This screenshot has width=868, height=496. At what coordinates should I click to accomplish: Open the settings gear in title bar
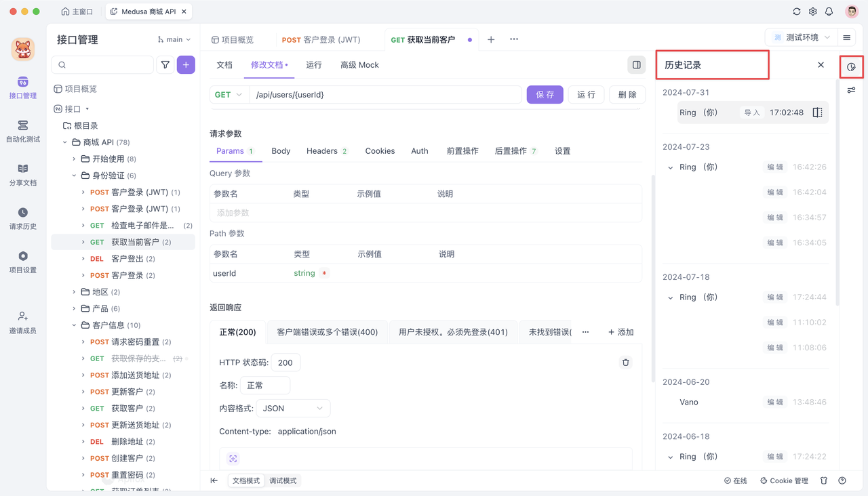pyautogui.click(x=813, y=12)
